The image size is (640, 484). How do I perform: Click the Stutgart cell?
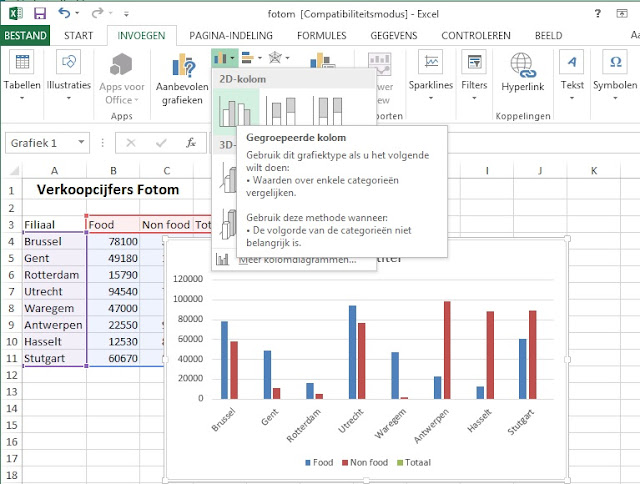click(x=54, y=358)
